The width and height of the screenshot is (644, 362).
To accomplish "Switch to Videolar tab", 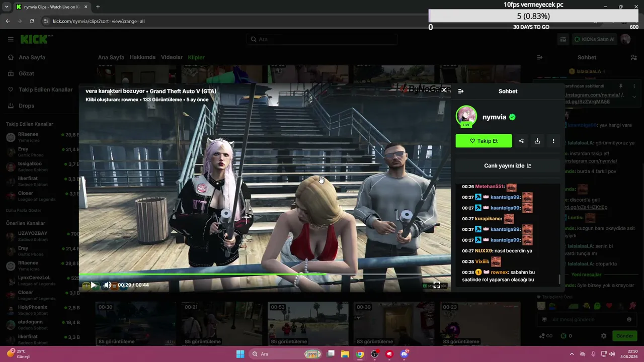I will click(172, 57).
